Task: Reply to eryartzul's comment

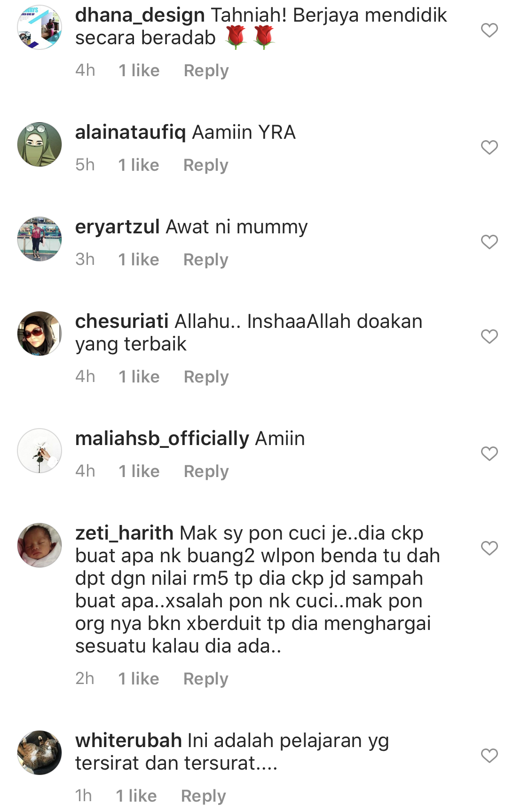Action: click(205, 260)
